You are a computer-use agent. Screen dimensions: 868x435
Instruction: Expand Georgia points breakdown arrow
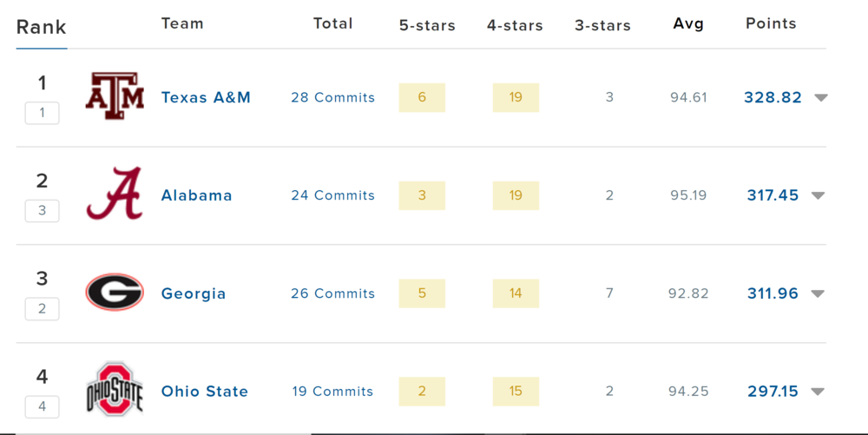click(818, 294)
